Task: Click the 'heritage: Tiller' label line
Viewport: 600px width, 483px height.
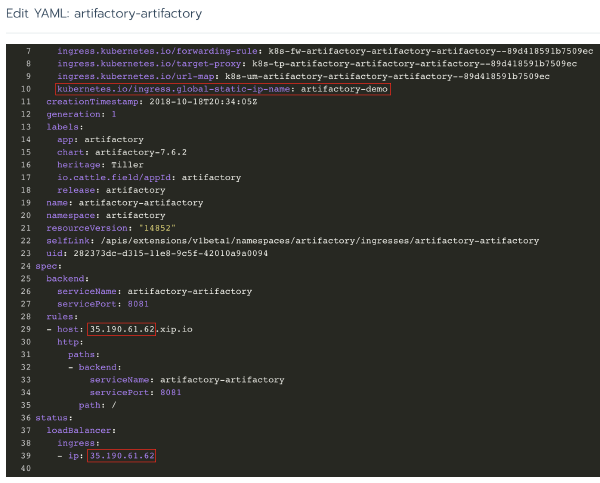Action: 100,165
